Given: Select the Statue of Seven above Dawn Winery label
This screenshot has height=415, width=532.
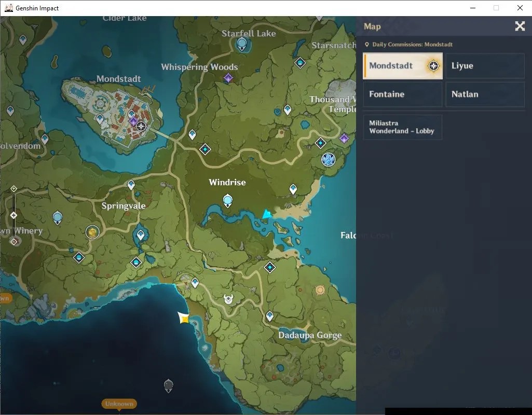Looking at the screenshot, I should pyautogui.click(x=58, y=218).
